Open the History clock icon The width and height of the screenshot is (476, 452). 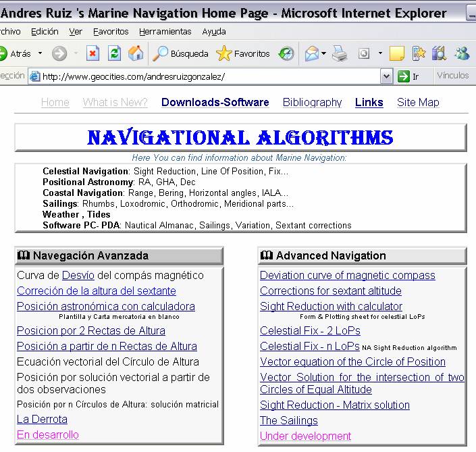286,53
